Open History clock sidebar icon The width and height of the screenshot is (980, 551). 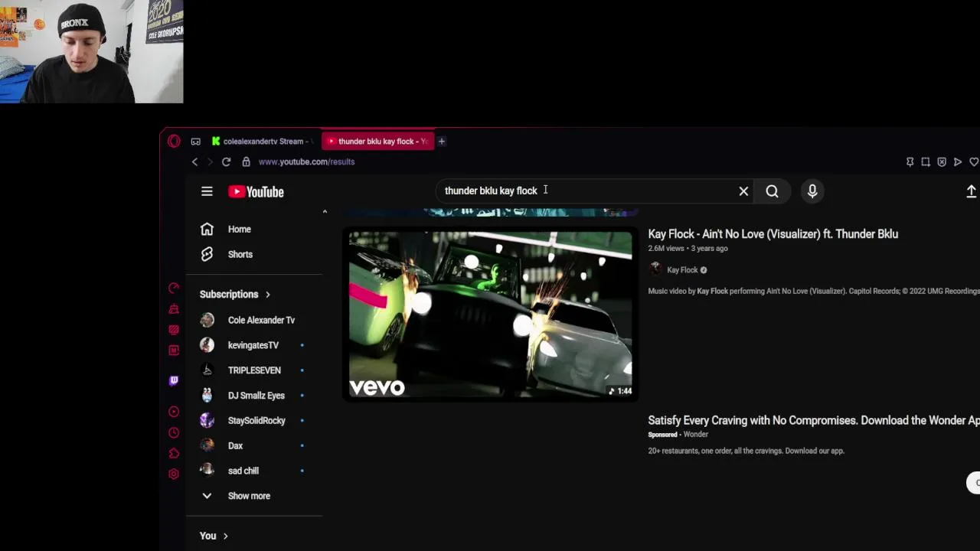(x=174, y=432)
